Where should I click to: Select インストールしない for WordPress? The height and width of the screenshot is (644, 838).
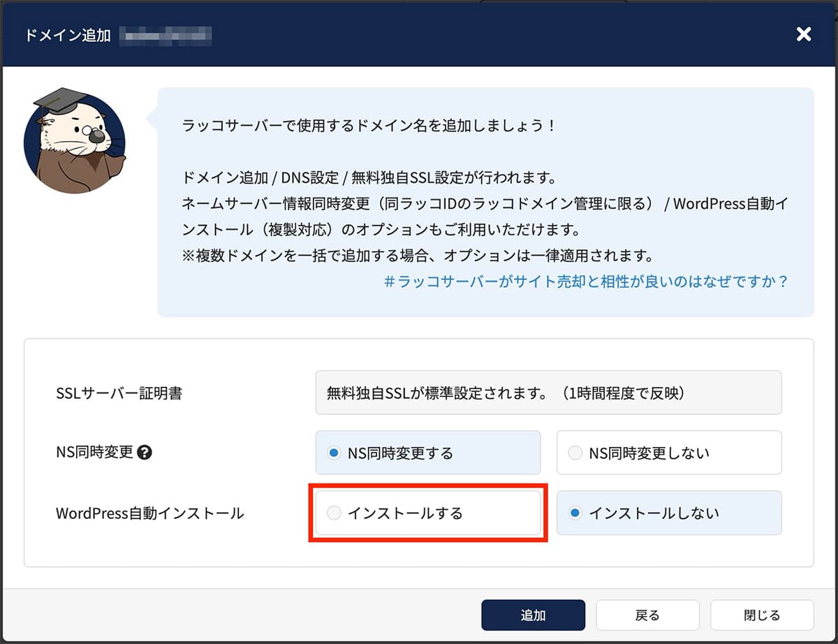tap(669, 513)
